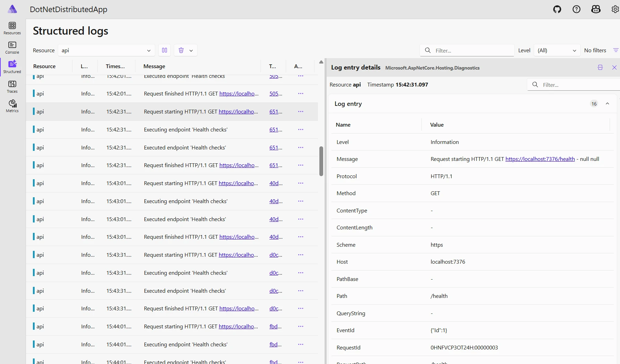Click the trash icon to remove logs
Image resolution: width=620 pixels, height=364 pixels.
pyautogui.click(x=181, y=50)
